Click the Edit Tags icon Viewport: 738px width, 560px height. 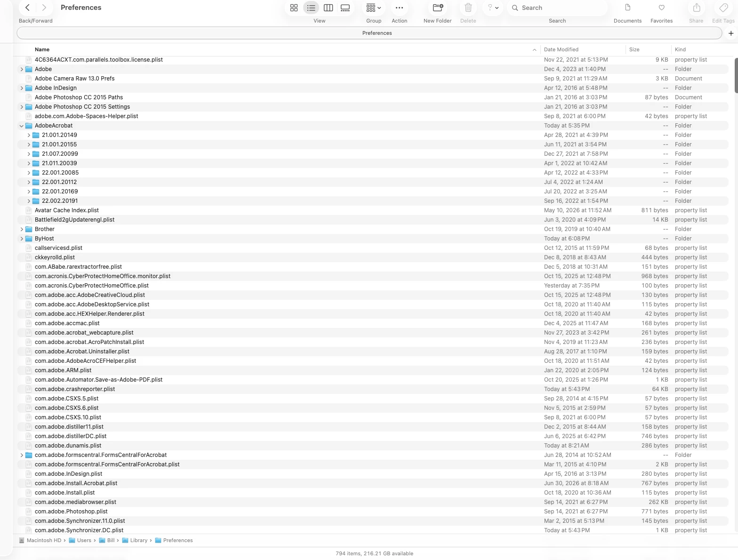coord(723,8)
